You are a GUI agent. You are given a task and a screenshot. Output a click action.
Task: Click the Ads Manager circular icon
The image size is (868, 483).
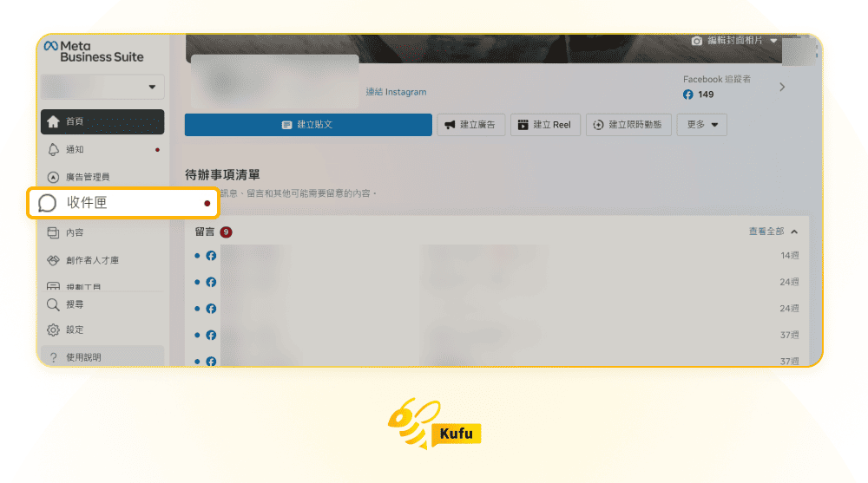53,177
